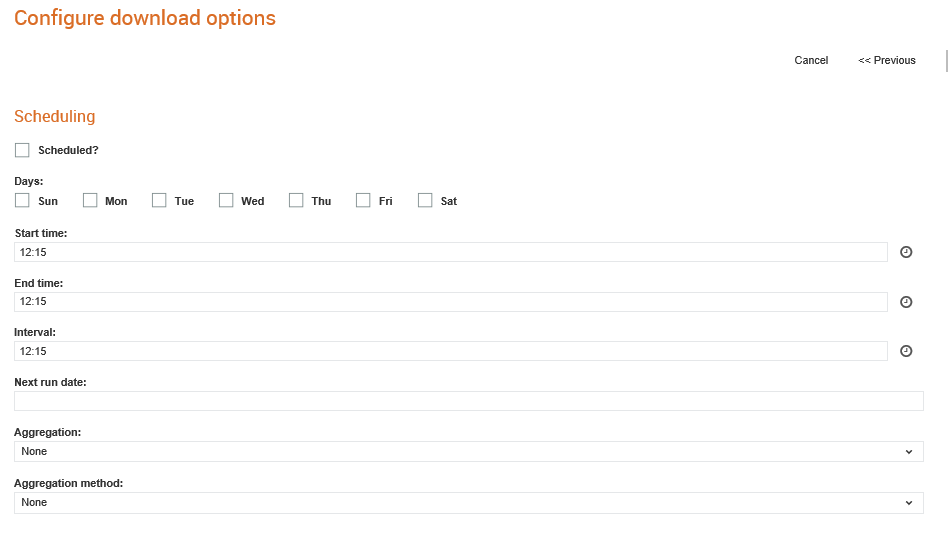The height and width of the screenshot is (546, 948).
Task: Click the Aggregation method chevron arrow
Action: (909, 503)
